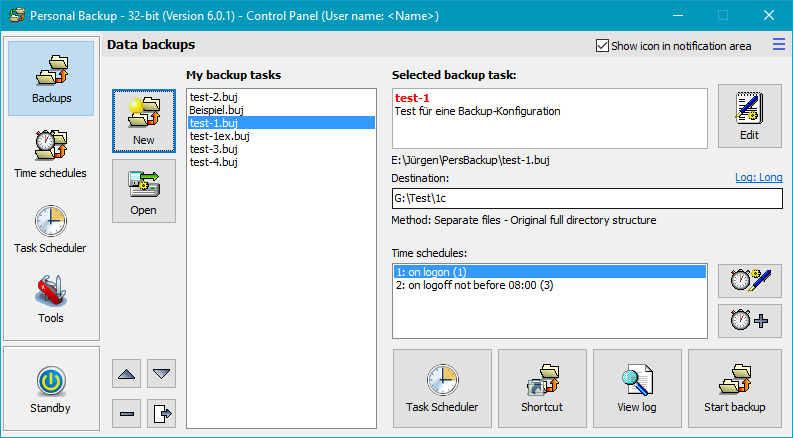Select schedule on logoff not before 08:00
793x438 pixels.
pos(474,285)
